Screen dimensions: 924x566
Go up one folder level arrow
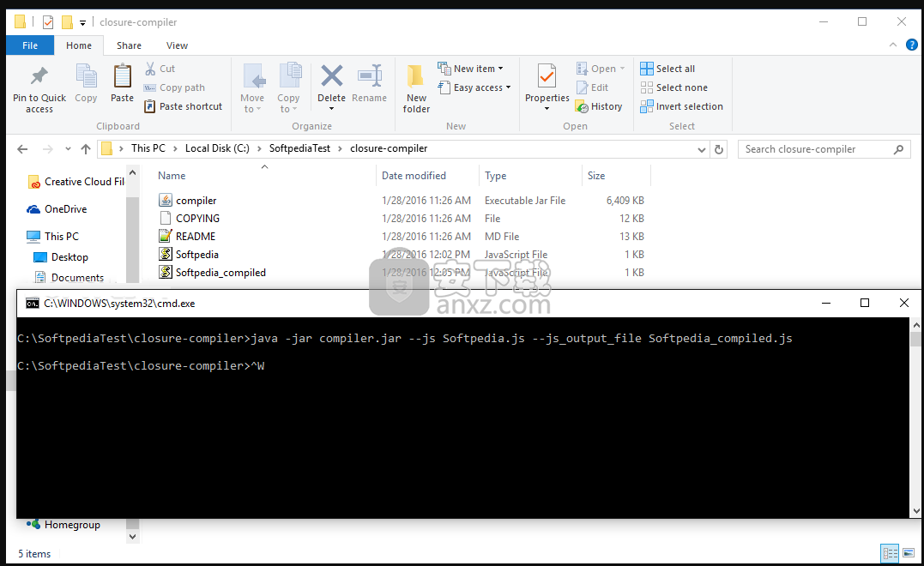[x=86, y=149]
